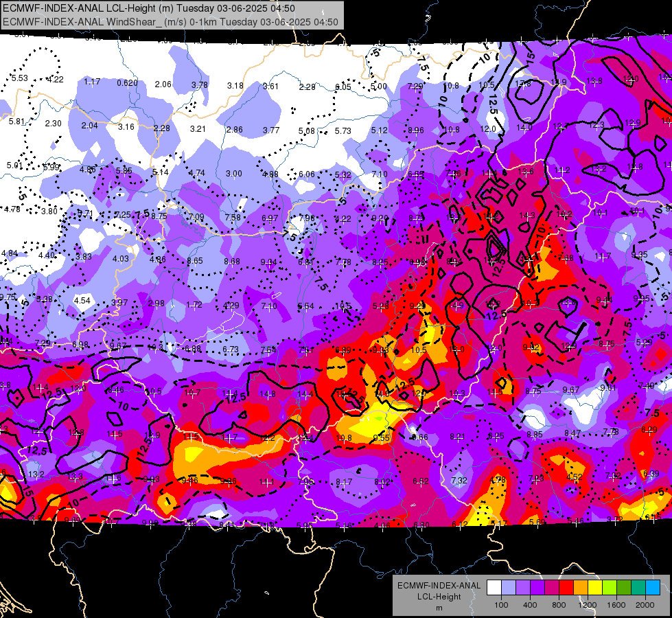Click the shear value 5.81

click(16, 122)
